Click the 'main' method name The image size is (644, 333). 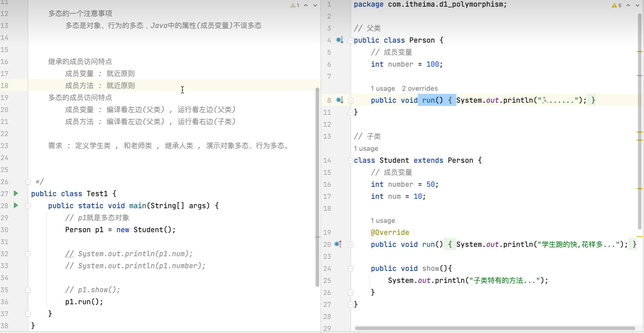[137, 206]
